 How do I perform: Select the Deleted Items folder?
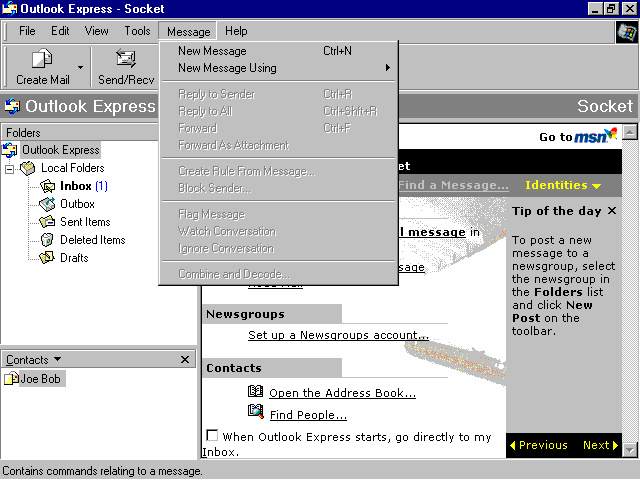coord(93,240)
